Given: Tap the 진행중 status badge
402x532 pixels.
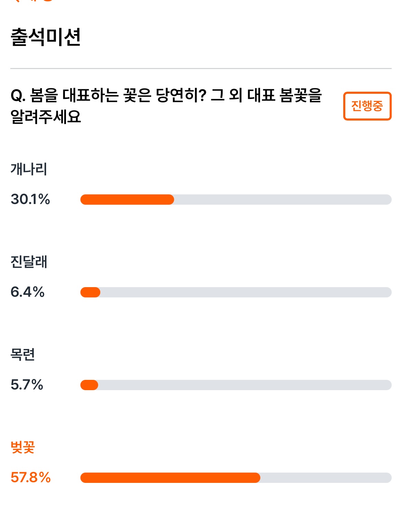Looking at the screenshot, I should pos(367,106).
